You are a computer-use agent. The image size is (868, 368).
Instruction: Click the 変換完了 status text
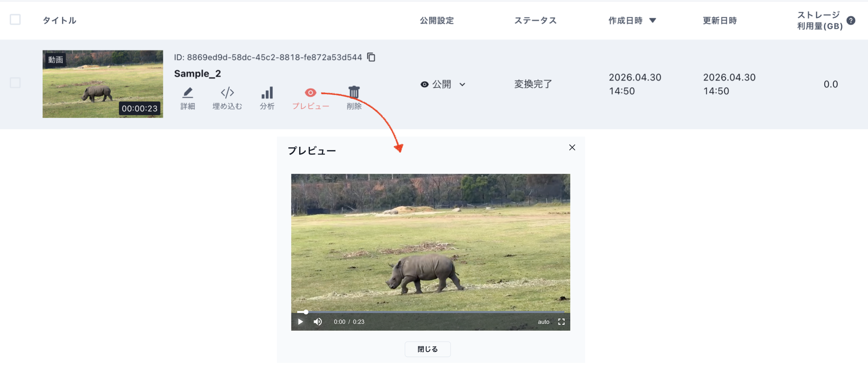533,84
